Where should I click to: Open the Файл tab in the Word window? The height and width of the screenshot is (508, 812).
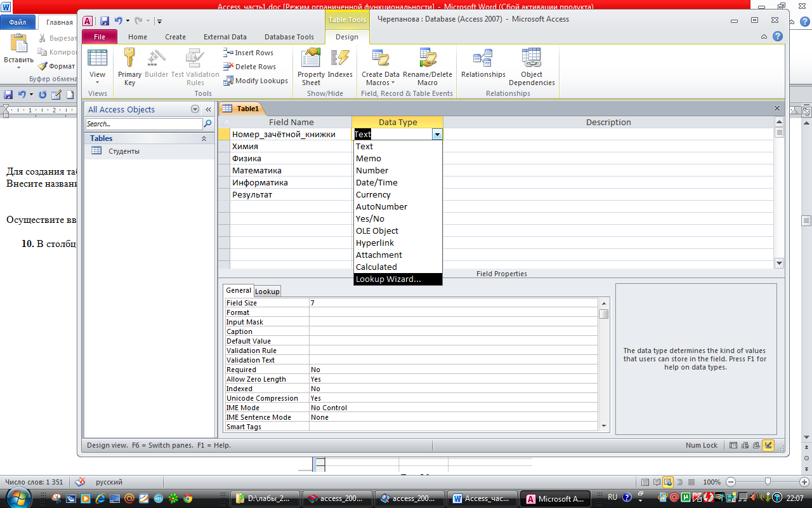pos(18,22)
